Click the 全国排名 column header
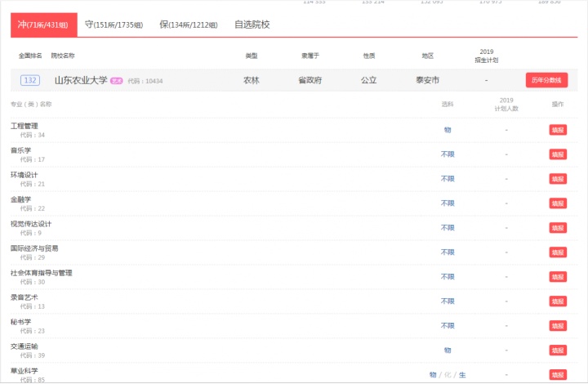The image size is (588, 384). (x=30, y=56)
